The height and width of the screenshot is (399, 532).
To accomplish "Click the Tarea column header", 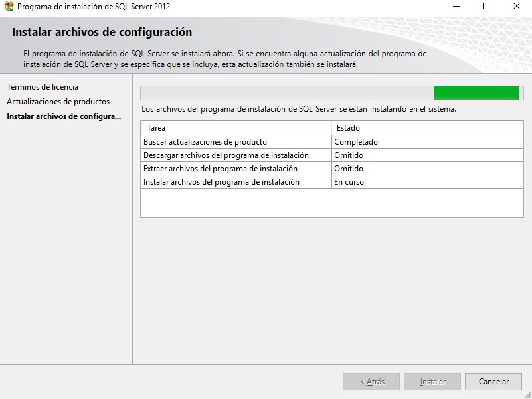I will 236,128.
